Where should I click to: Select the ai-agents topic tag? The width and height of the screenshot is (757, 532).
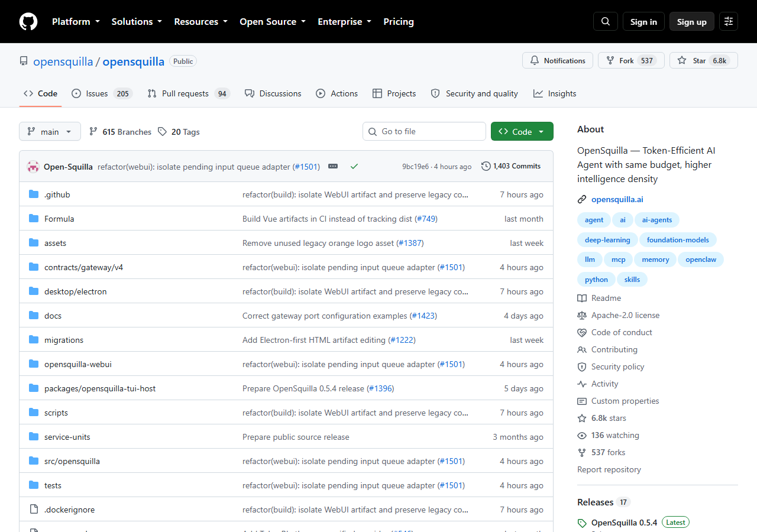pos(657,220)
